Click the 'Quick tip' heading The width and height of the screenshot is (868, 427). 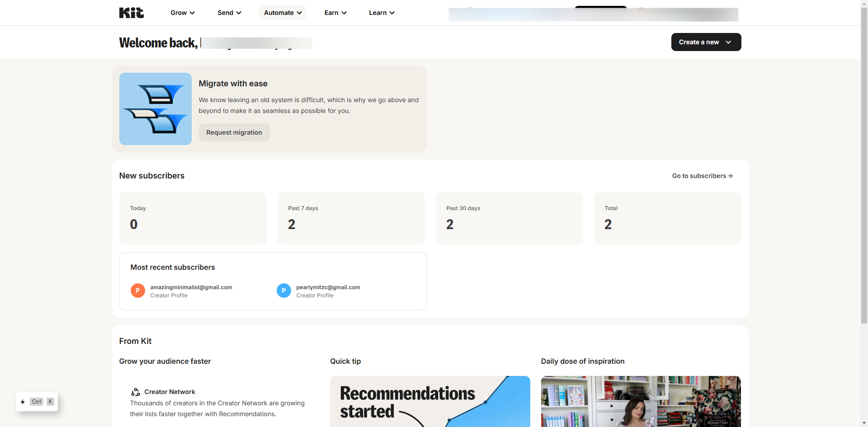[x=345, y=361]
